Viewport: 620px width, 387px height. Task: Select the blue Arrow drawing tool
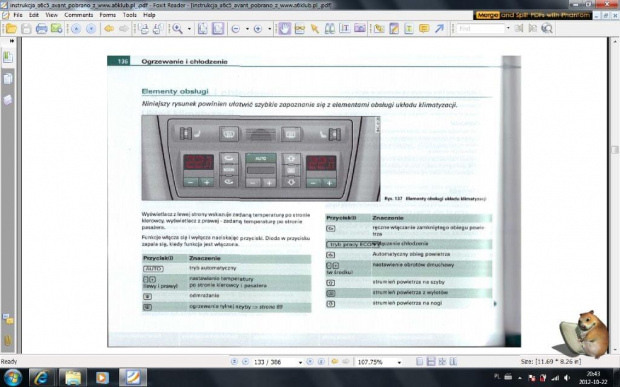coord(439,28)
